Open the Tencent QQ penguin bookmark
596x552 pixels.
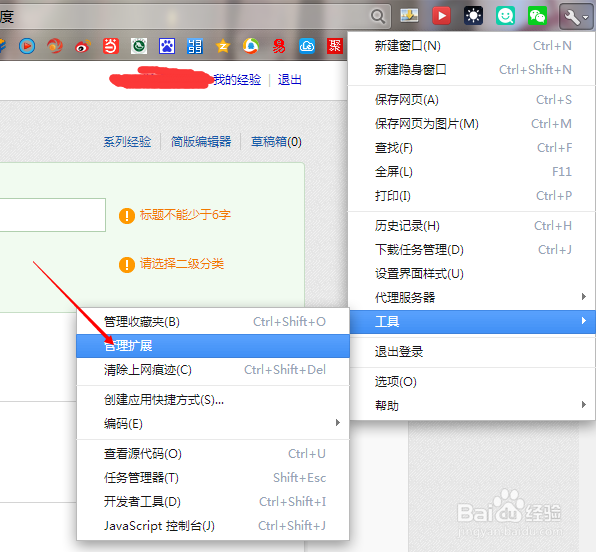click(x=251, y=46)
